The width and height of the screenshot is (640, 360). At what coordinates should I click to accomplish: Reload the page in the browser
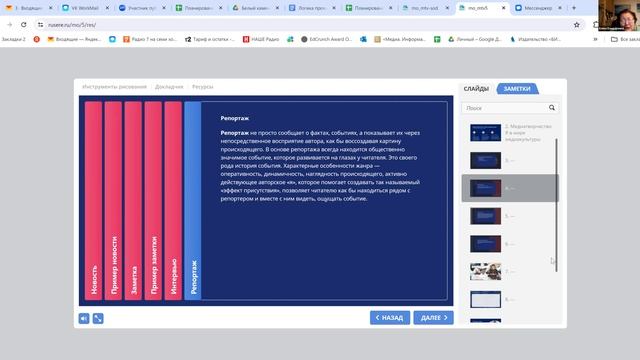point(24,25)
